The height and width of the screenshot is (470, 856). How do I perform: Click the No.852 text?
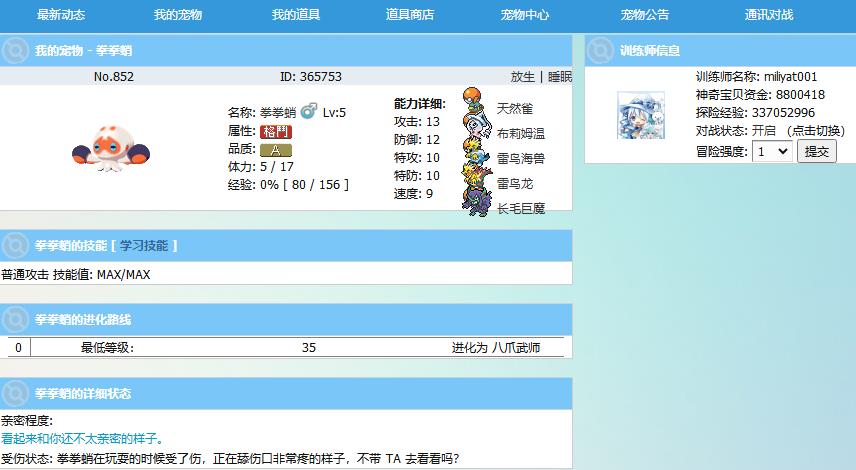click(x=114, y=76)
